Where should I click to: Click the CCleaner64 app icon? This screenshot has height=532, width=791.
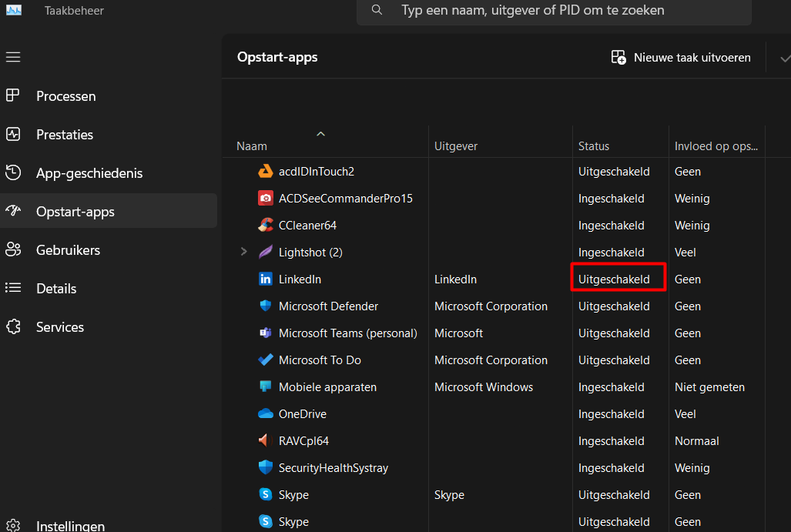[266, 226]
